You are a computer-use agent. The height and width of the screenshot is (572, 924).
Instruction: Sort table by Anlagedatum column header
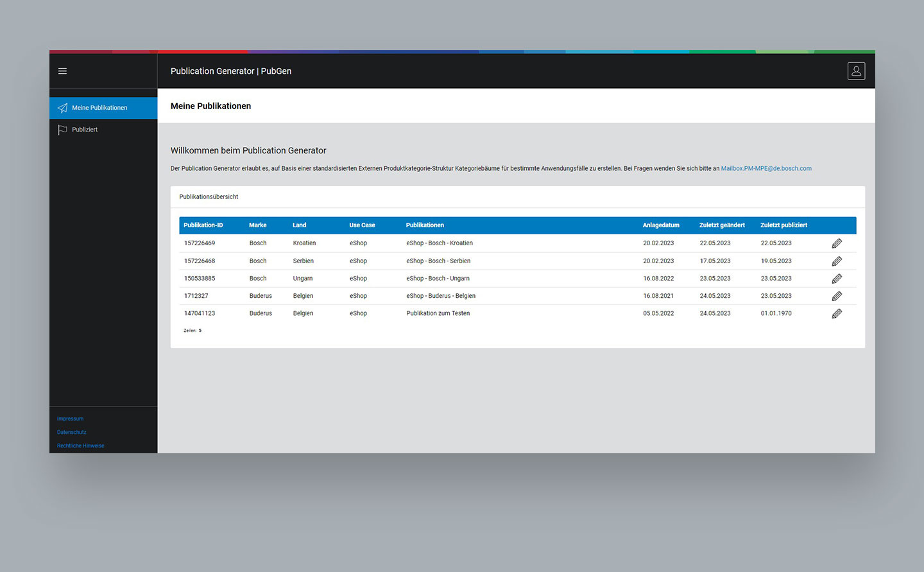[660, 225]
